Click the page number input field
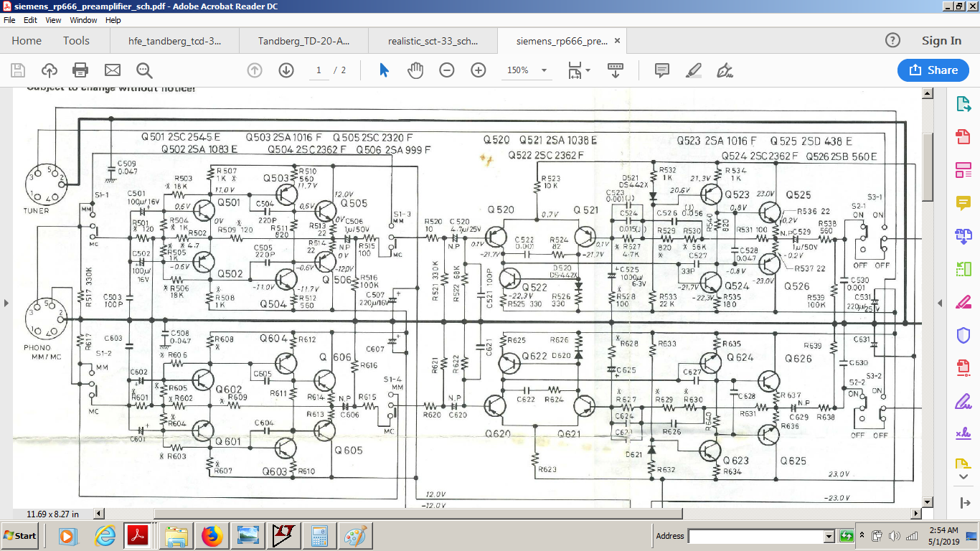This screenshot has height=551, width=980. coord(319,70)
